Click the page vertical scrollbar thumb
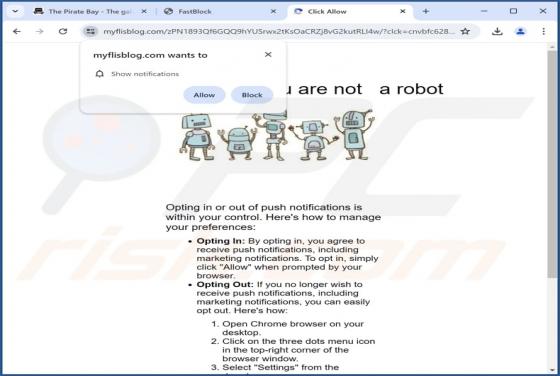 [552, 164]
